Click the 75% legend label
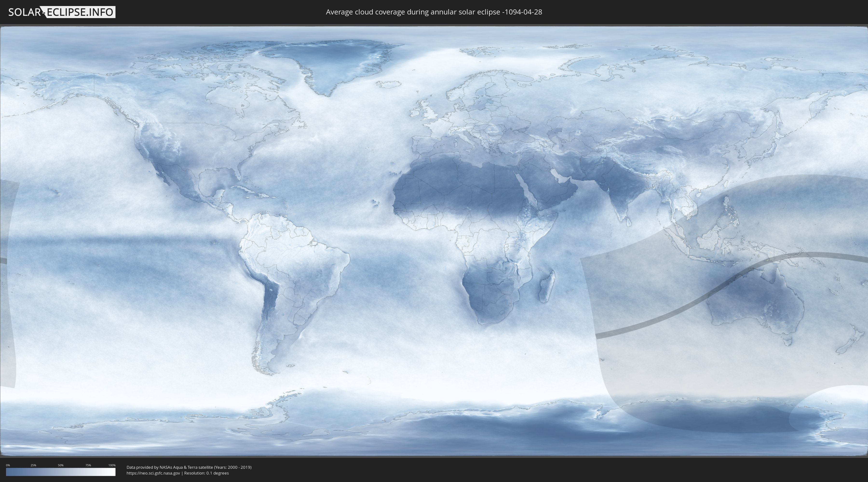 [88, 465]
